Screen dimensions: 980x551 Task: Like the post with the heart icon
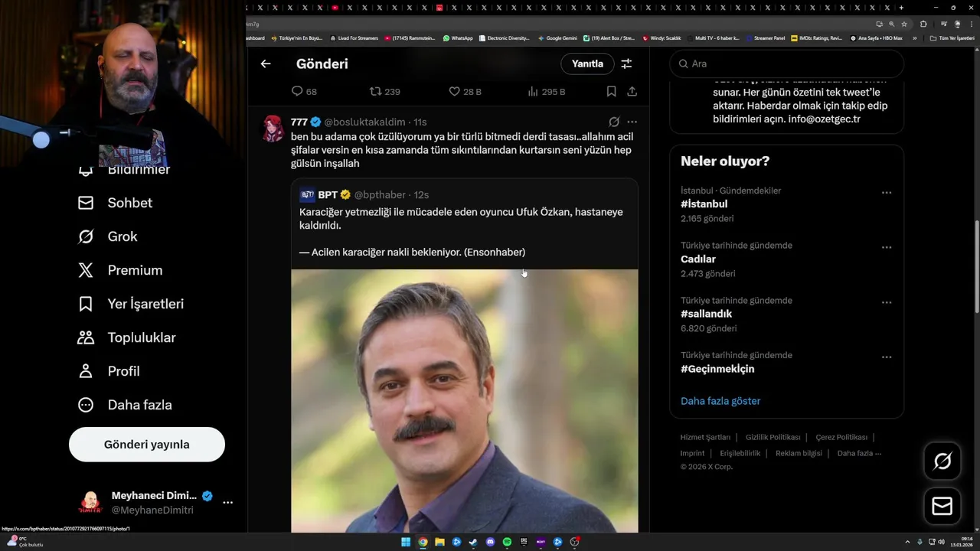[x=454, y=91]
